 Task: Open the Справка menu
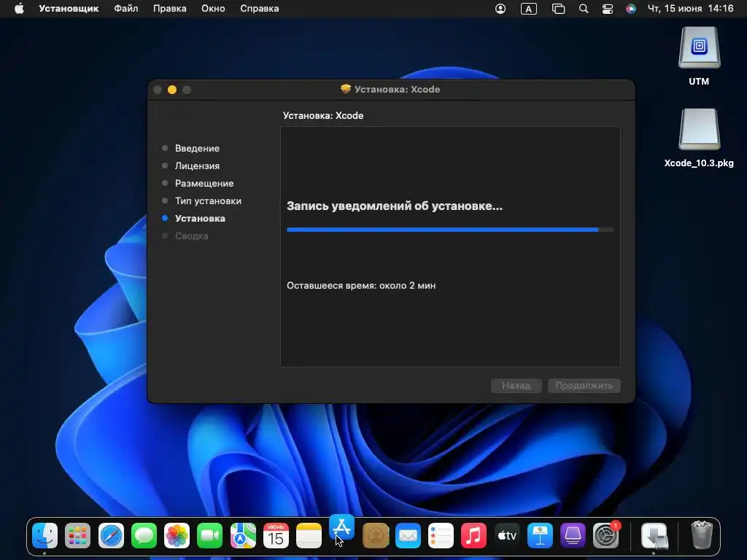click(259, 9)
